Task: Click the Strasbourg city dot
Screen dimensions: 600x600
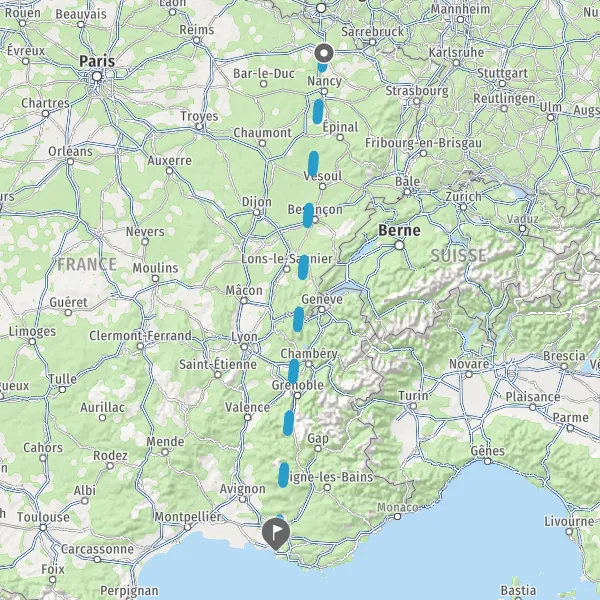Action: [416, 101]
